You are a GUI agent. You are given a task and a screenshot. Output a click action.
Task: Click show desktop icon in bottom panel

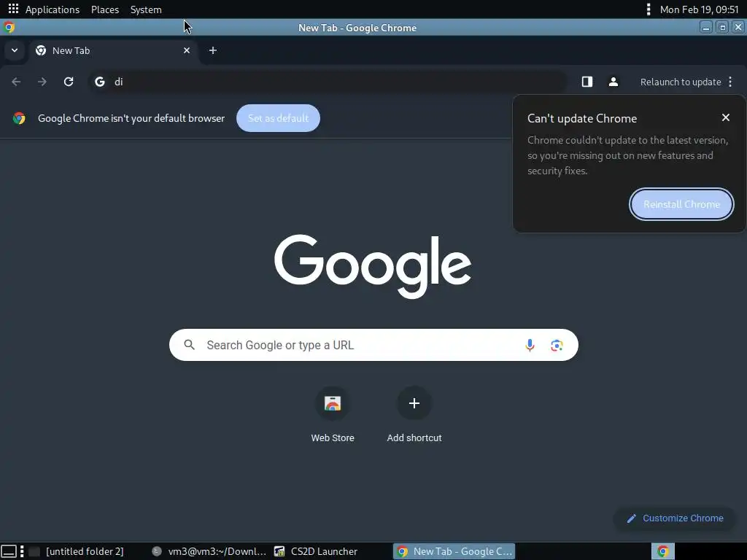9,551
